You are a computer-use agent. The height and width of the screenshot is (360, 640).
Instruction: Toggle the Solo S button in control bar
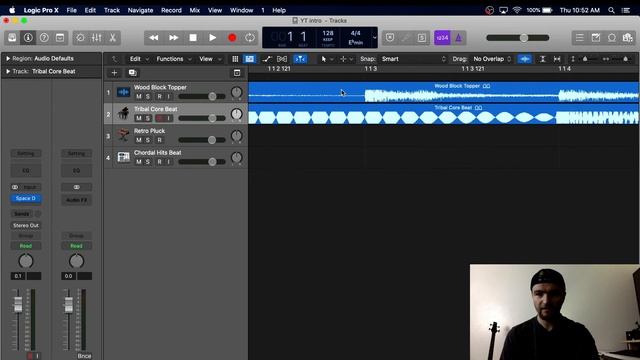422,38
